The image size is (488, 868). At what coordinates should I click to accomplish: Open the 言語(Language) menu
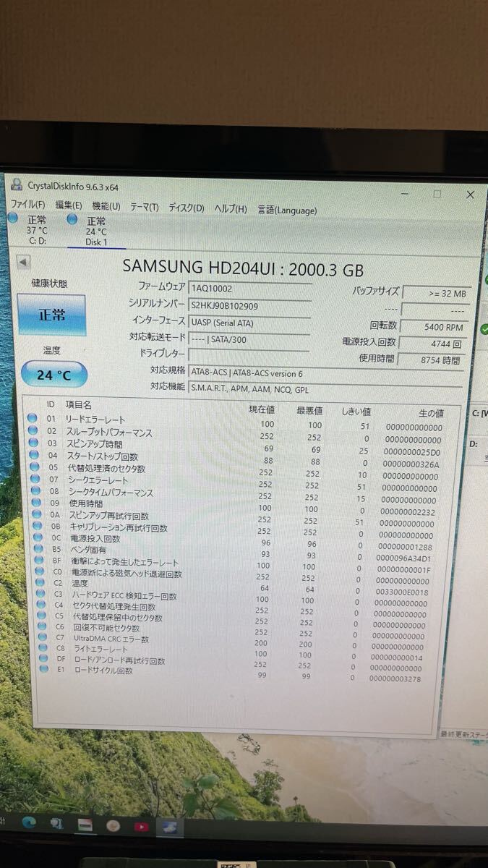pos(287,210)
